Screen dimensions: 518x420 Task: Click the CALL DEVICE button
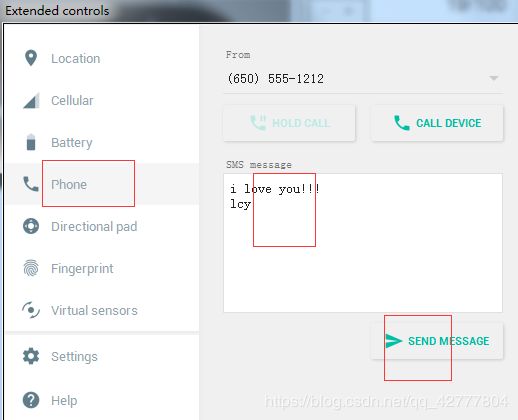[437, 123]
